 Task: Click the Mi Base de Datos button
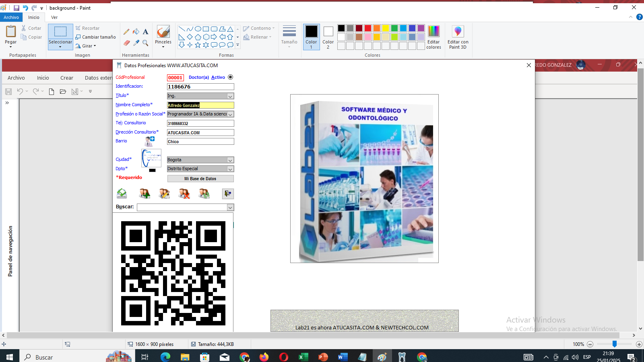point(200,179)
